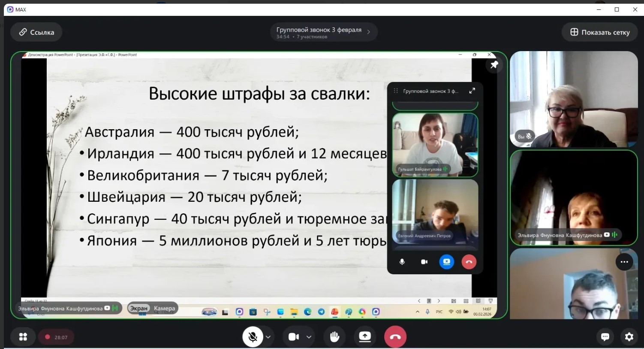The width and height of the screenshot is (644, 349).
Task: Click the Ссылка link button
Action: coord(36,32)
